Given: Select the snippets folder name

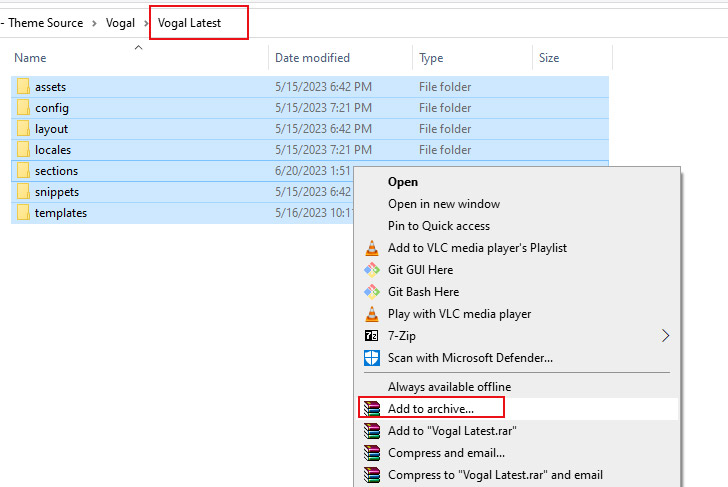Looking at the screenshot, I should [57, 192].
